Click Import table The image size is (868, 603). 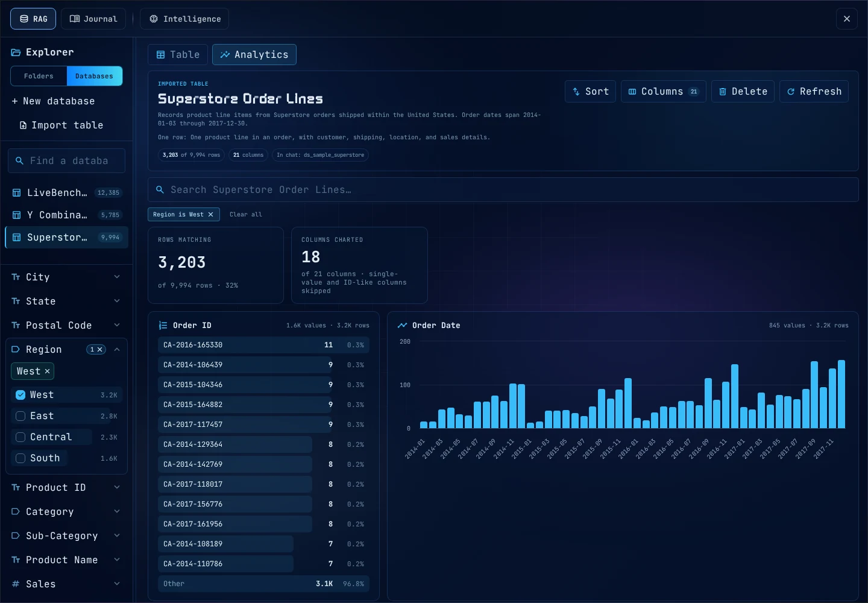click(61, 125)
